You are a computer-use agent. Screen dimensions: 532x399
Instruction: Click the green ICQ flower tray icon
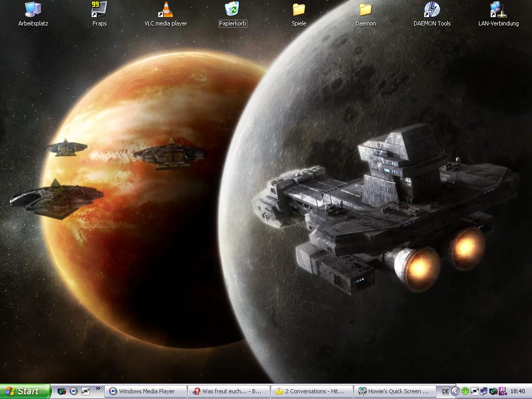click(465, 391)
